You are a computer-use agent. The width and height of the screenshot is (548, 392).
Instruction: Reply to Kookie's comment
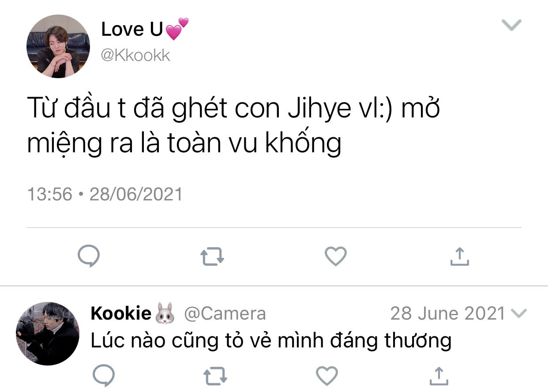[104, 376]
